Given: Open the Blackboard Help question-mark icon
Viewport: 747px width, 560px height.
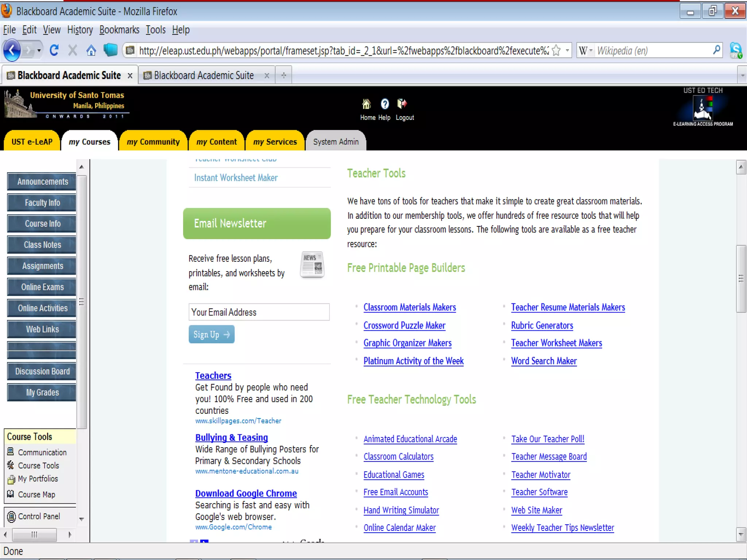Looking at the screenshot, I should tap(384, 105).
